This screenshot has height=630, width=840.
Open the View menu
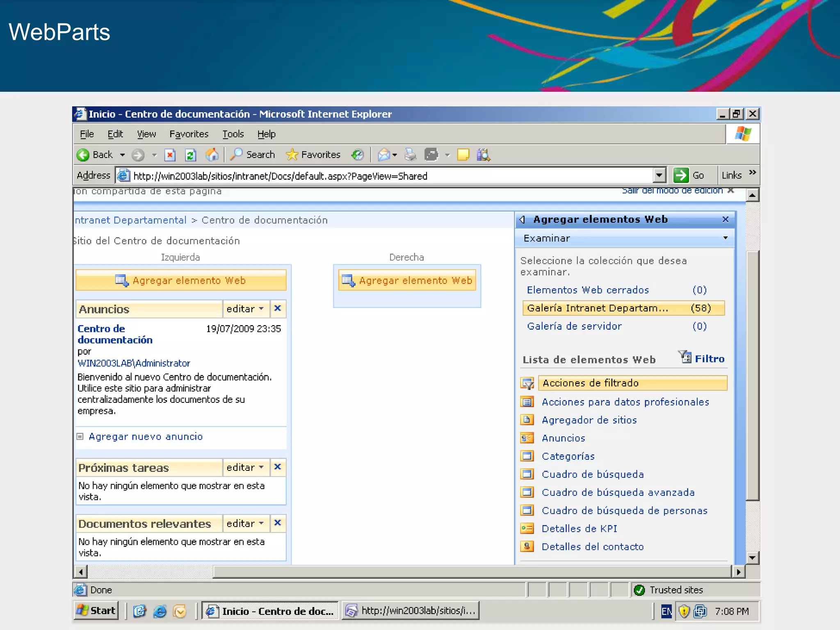146,134
